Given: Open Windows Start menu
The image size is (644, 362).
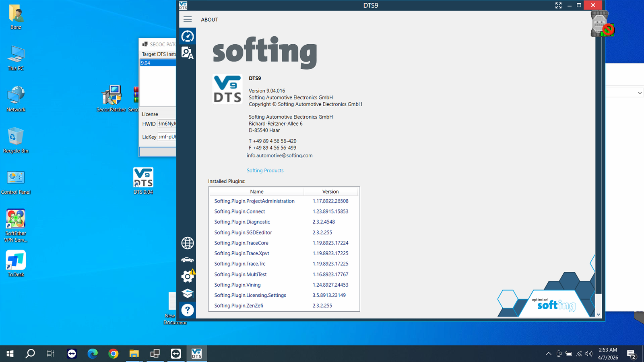Looking at the screenshot, I should 10,354.
